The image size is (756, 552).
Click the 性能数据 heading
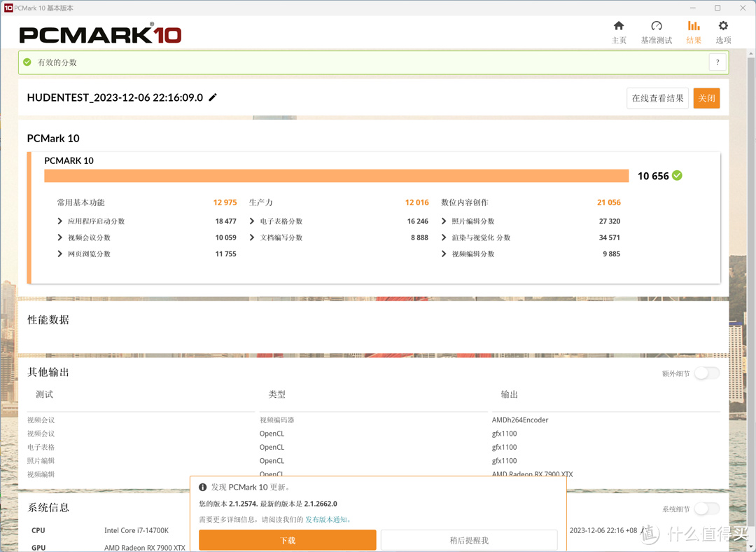pos(48,320)
